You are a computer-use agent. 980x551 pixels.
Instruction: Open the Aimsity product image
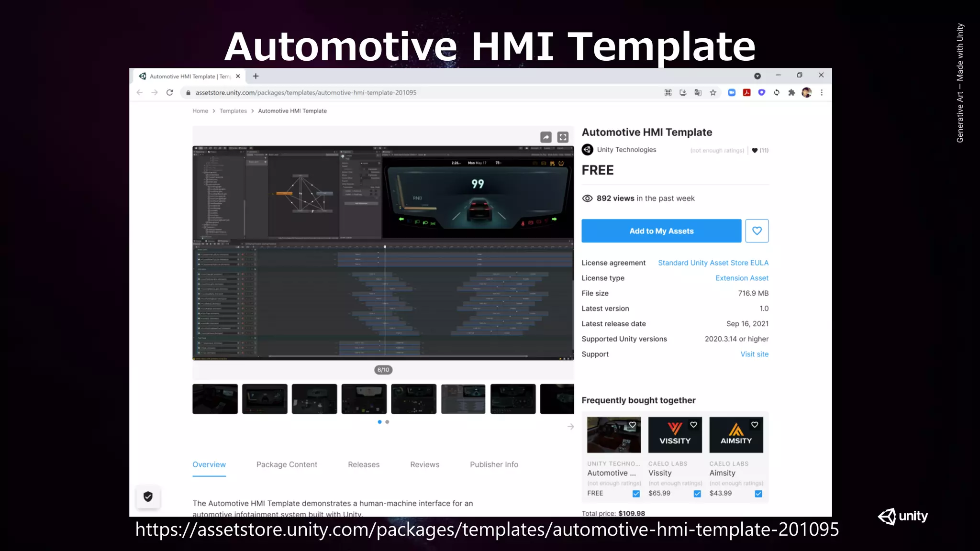pyautogui.click(x=736, y=435)
